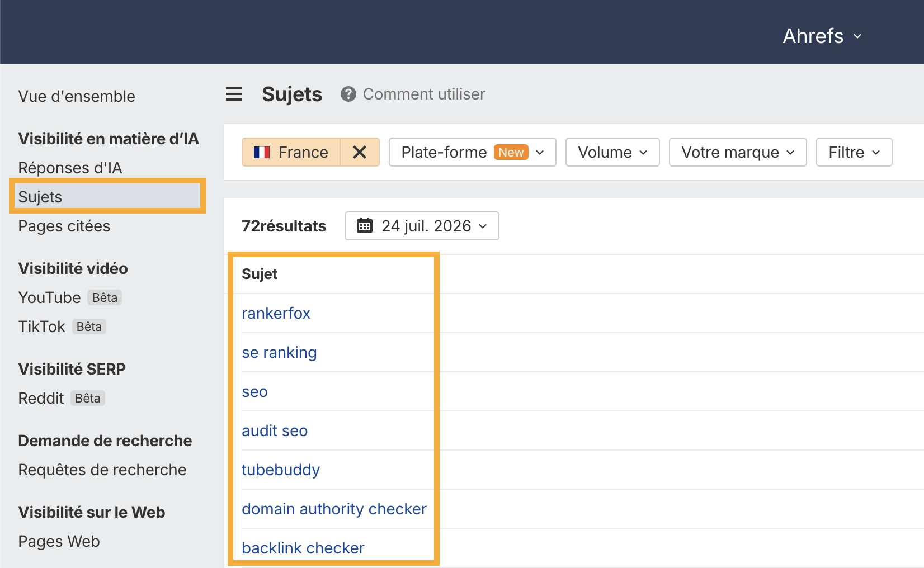
Task: Select the France country filter
Action: [x=291, y=152]
